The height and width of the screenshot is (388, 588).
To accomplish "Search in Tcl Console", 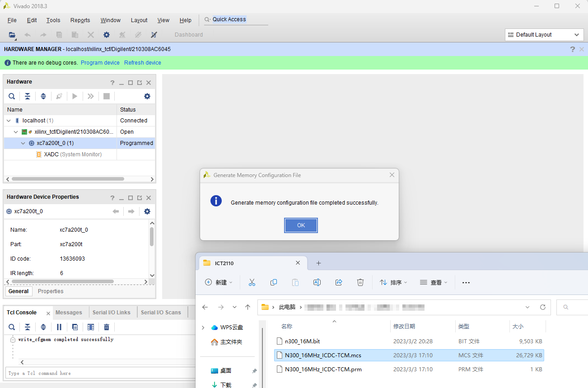I will (12, 327).
